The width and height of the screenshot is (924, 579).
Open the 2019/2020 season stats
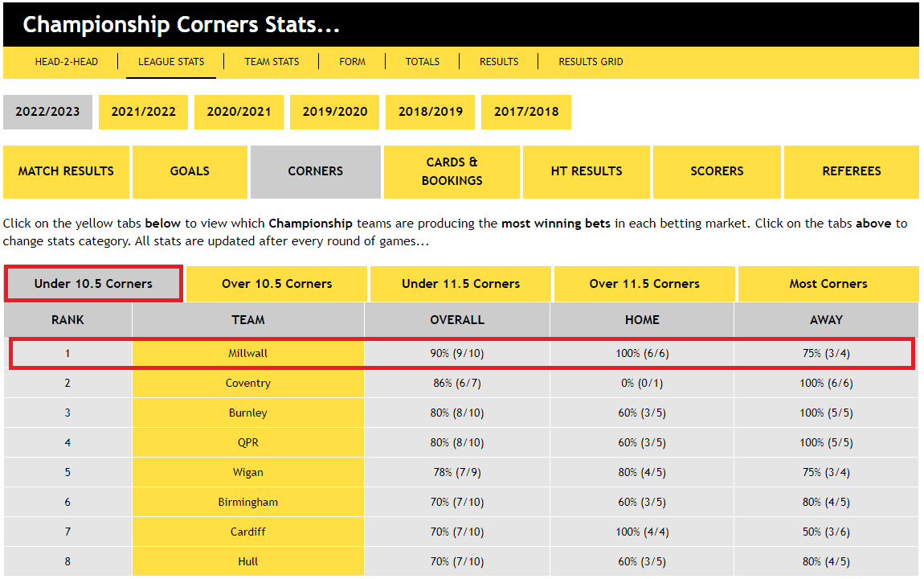point(334,112)
